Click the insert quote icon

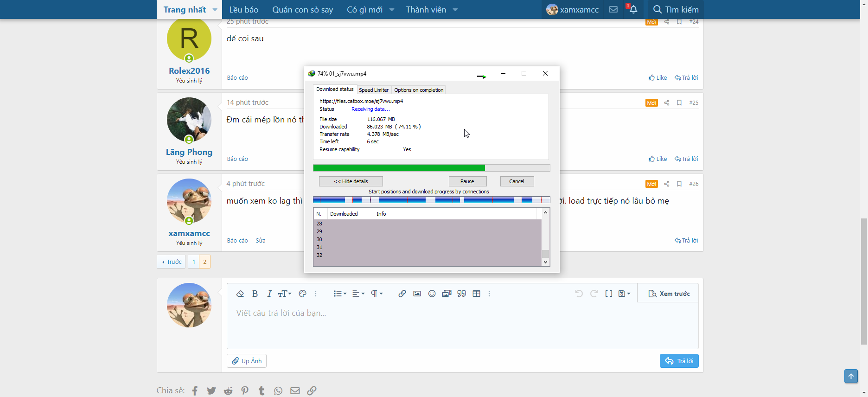[461, 294]
